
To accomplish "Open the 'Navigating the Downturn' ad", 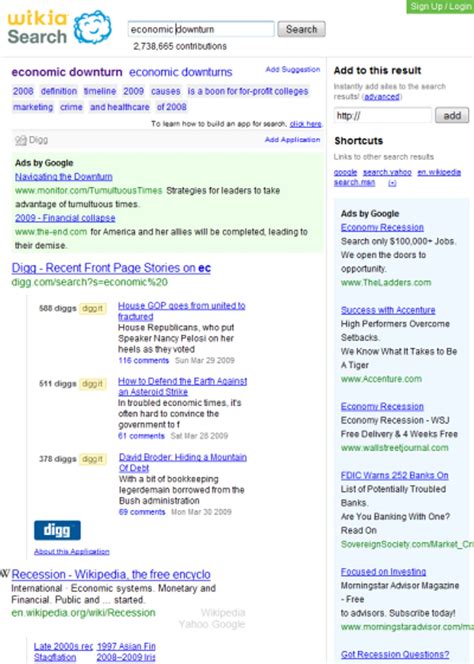I will tap(64, 177).
